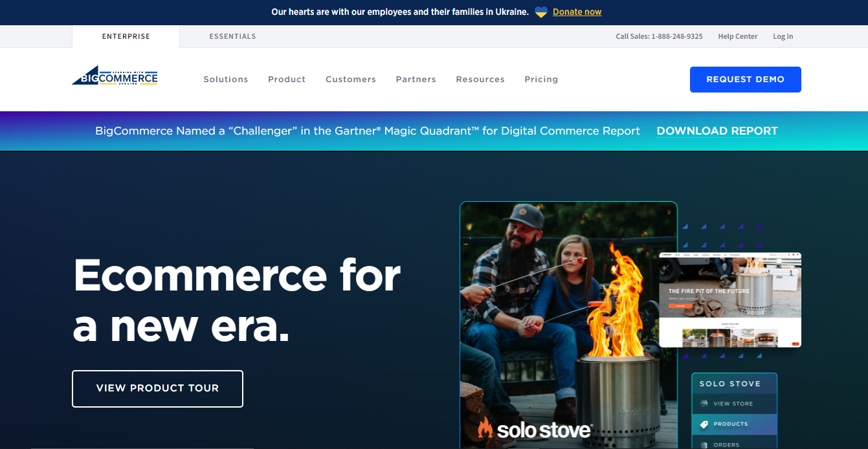Click the Ukraine heart icon in banner
The height and width of the screenshot is (449, 868).
541,12
